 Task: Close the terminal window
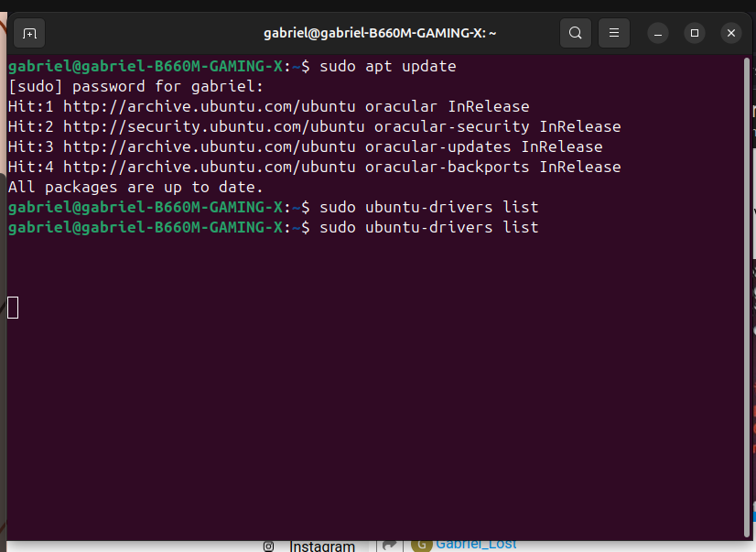pyautogui.click(x=730, y=33)
